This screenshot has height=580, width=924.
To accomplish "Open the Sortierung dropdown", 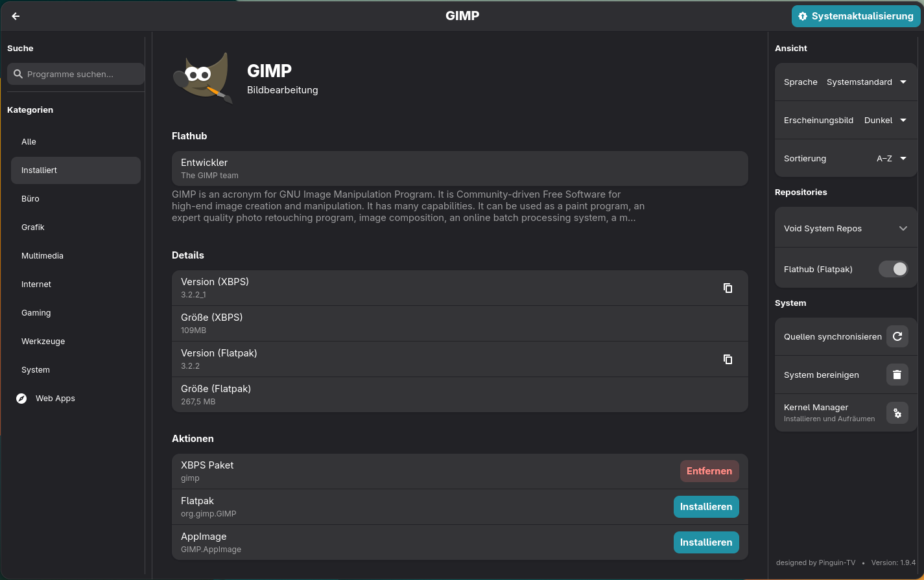I will 846,159.
